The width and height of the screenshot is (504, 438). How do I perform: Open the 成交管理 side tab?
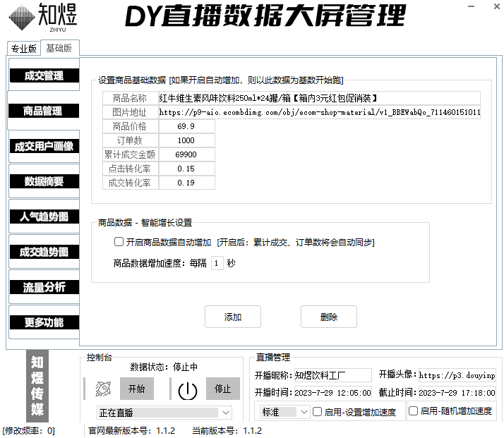pyautogui.click(x=44, y=75)
